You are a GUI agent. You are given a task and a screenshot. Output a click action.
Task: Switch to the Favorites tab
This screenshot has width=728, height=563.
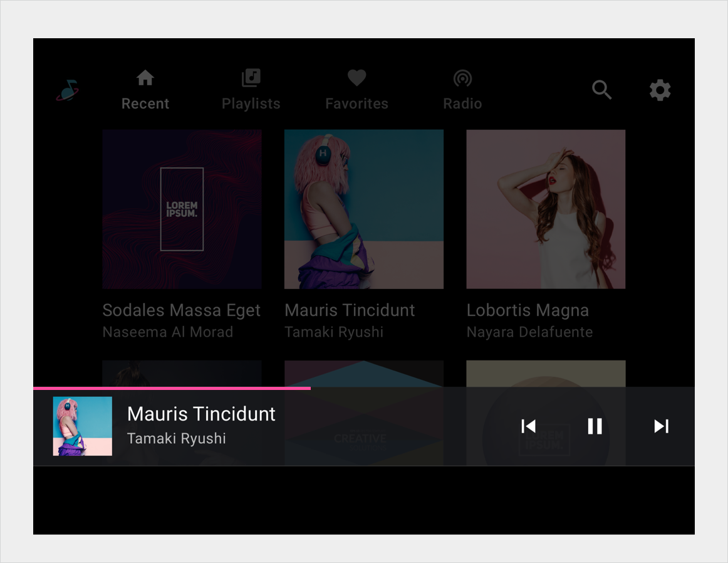(356, 103)
